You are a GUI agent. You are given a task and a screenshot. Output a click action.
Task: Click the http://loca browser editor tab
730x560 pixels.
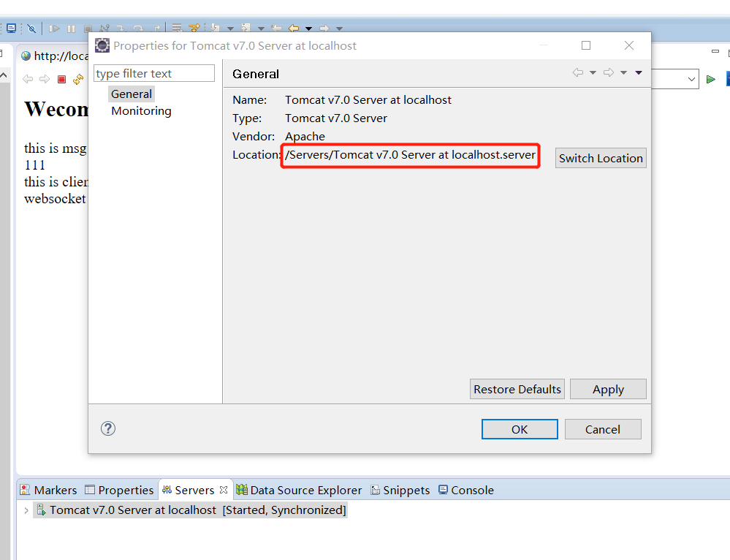pyautogui.click(x=55, y=56)
